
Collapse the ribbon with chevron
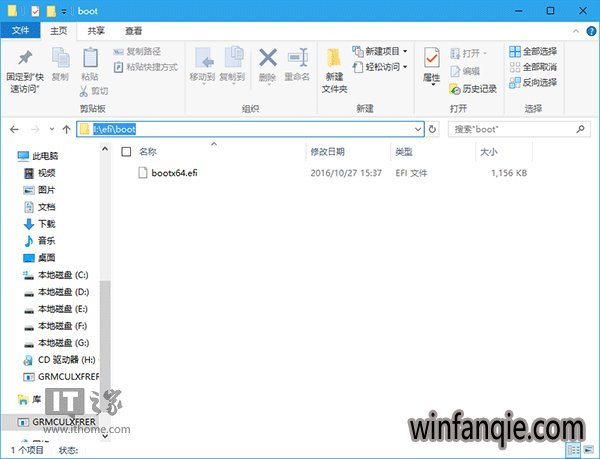coord(576,31)
